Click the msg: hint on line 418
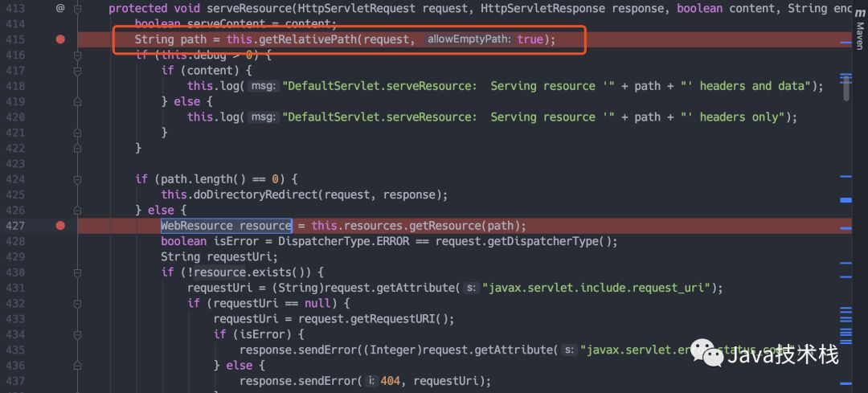The image size is (868, 393). [x=261, y=86]
